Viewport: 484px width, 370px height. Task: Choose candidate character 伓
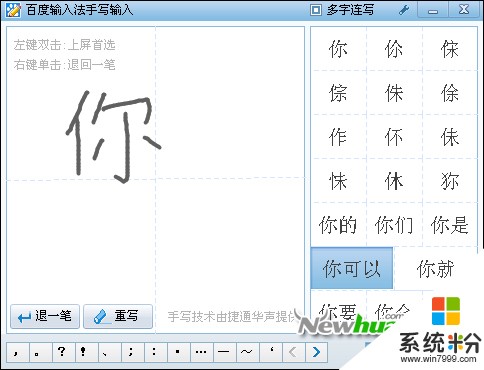[x=394, y=137]
